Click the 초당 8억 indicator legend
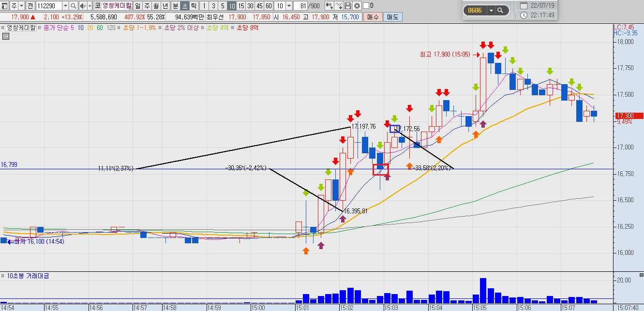This screenshot has width=644, height=311. pos(247,28)
